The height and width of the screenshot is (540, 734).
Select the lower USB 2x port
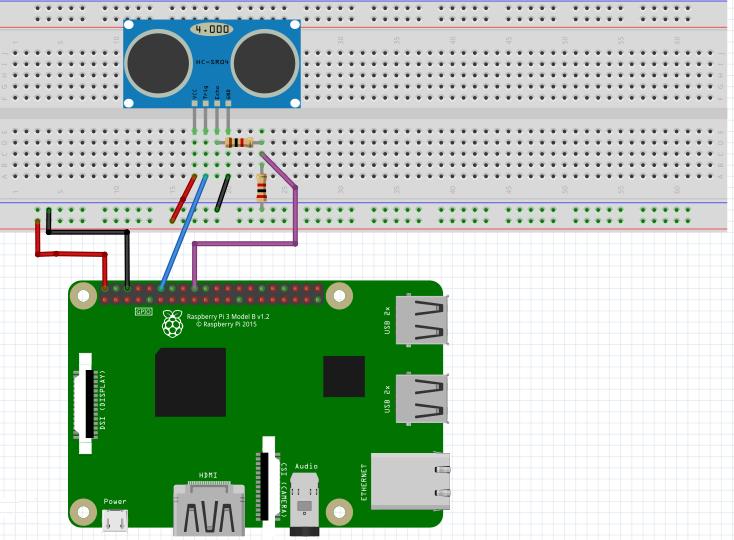point(422,399)
